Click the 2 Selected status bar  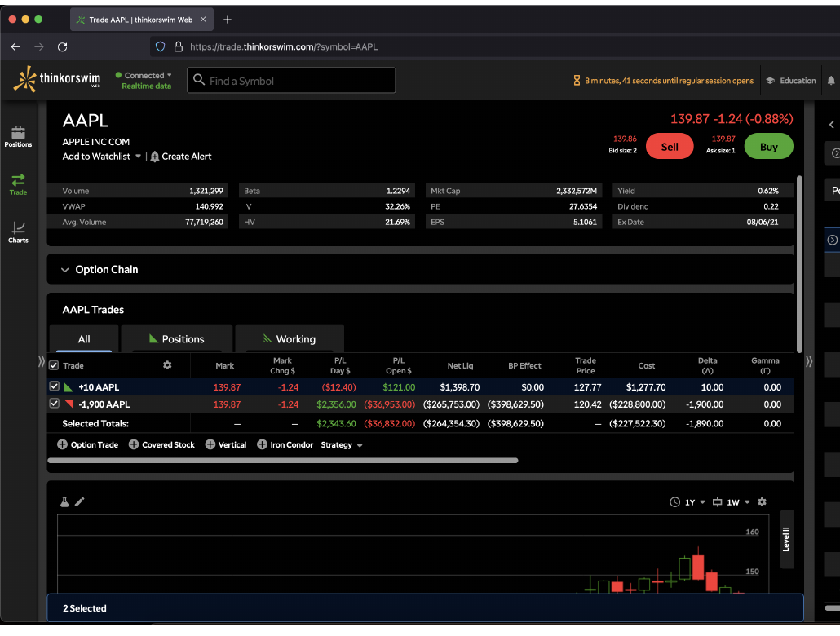(x=426, y=607)
